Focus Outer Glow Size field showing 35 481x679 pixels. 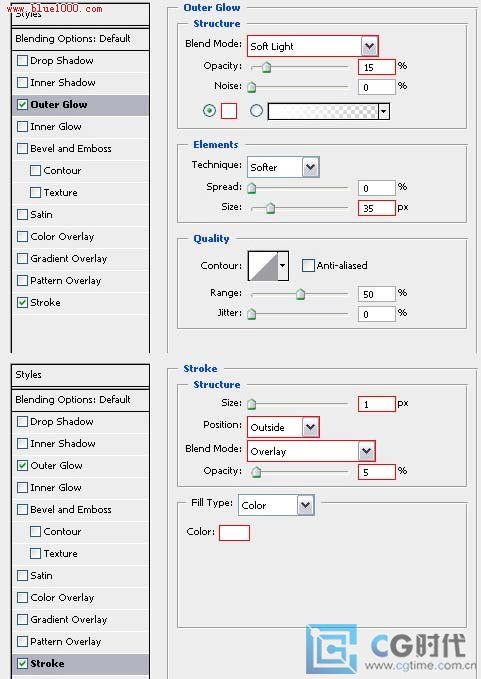(377, 208)
